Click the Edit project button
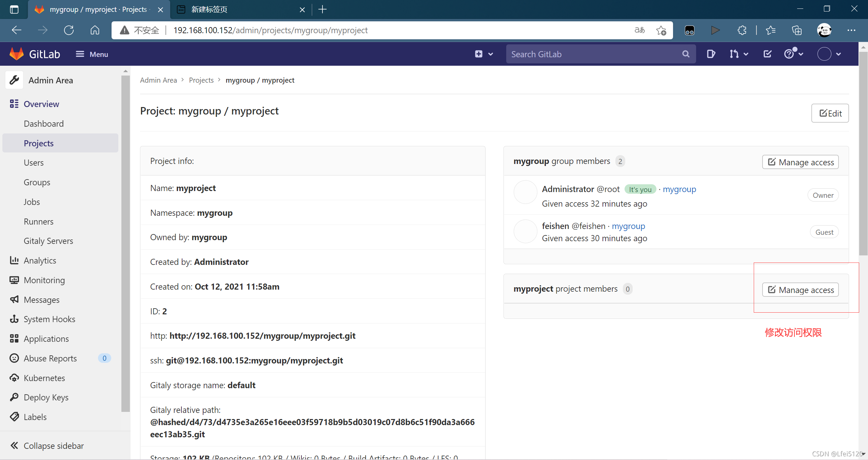 (830, 113)
